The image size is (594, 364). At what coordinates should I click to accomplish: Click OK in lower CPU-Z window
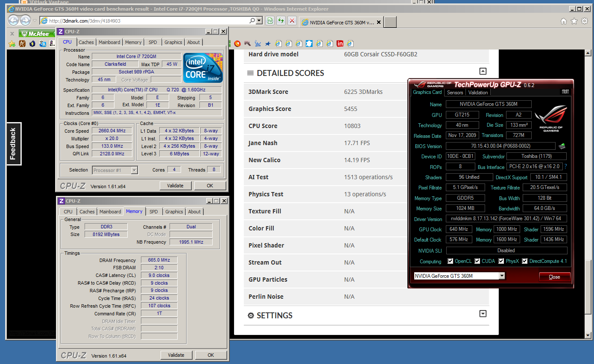pyautogui.click(x=211, y=355)
